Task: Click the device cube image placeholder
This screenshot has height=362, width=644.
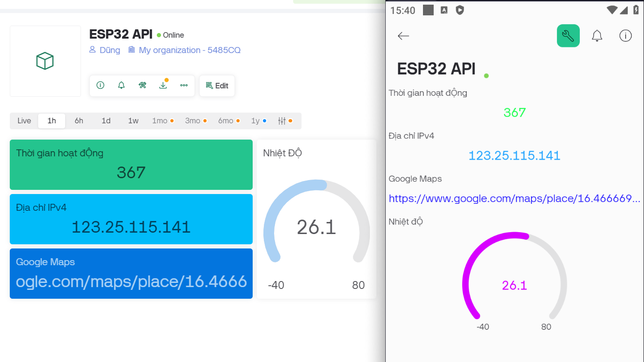Action: [45, 61]
